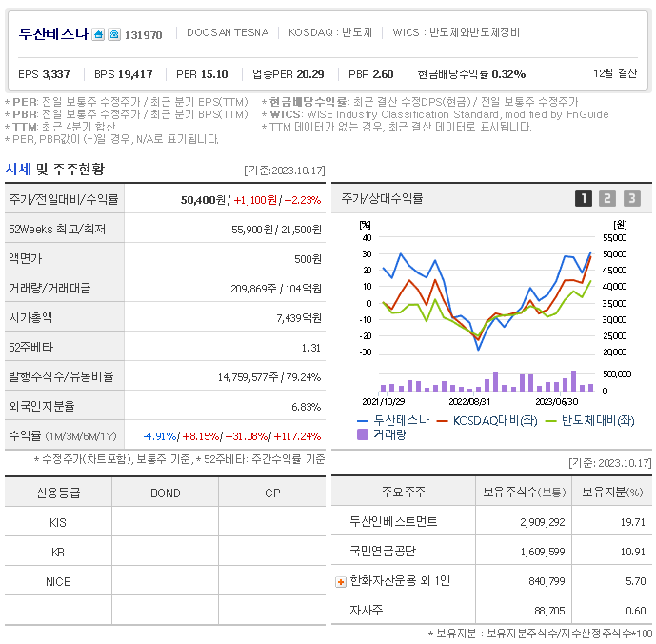Viewport: 656px width, 644px height.
Task: Click the purple volume bar chart
Action: click(487, 382)
